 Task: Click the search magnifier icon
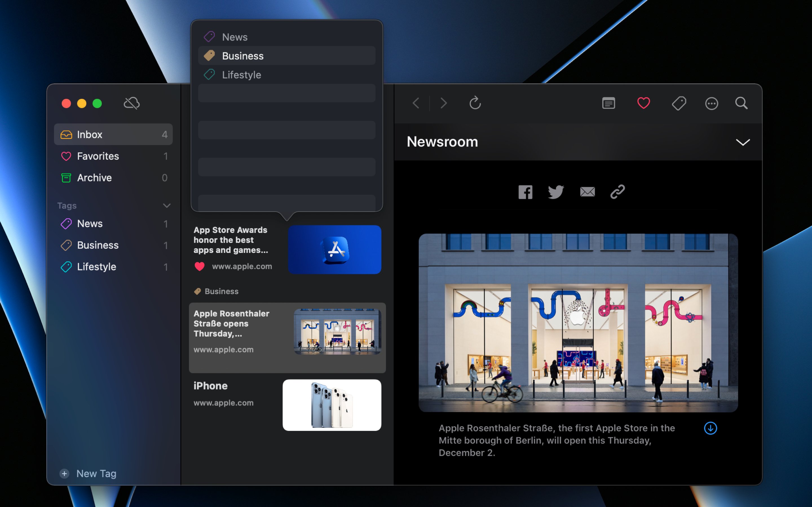pos(741,103)
